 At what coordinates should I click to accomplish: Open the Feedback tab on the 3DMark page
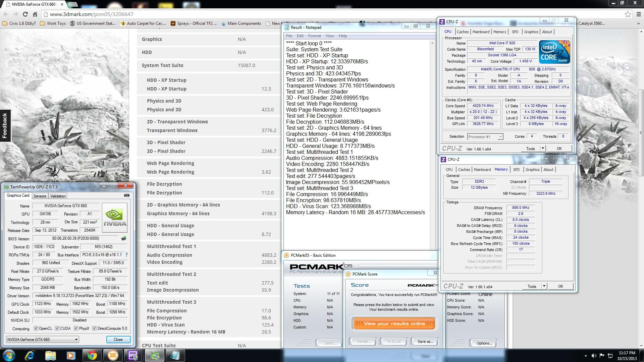(5, 126)
